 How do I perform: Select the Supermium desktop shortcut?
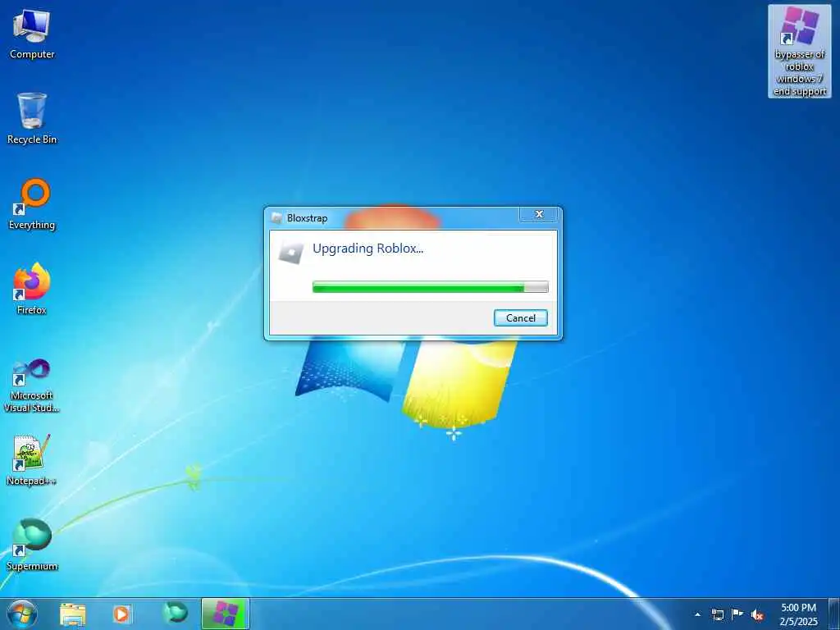tap(32, 545)
